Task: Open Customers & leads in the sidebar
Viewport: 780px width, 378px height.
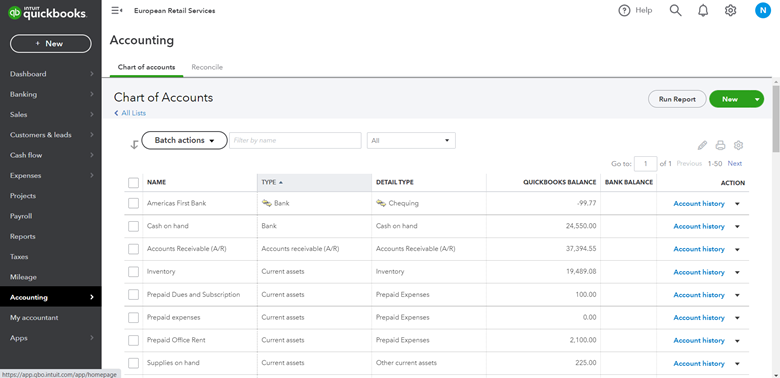Action: pyautogui.click(x=51, y=135)
